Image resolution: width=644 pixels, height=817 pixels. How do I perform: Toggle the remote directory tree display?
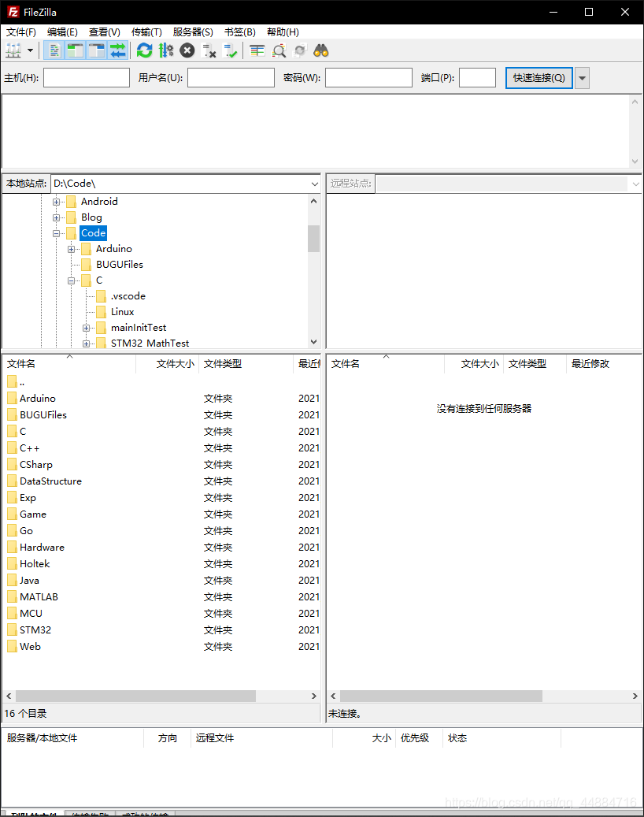tap(97, 50)
